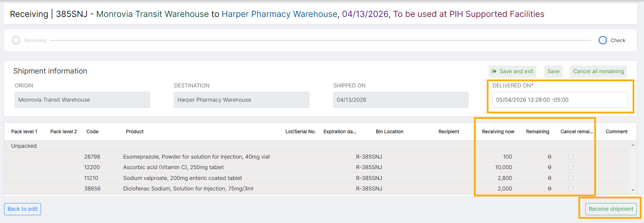
Task: Click Cancel all remaining button
Action: 598,72
